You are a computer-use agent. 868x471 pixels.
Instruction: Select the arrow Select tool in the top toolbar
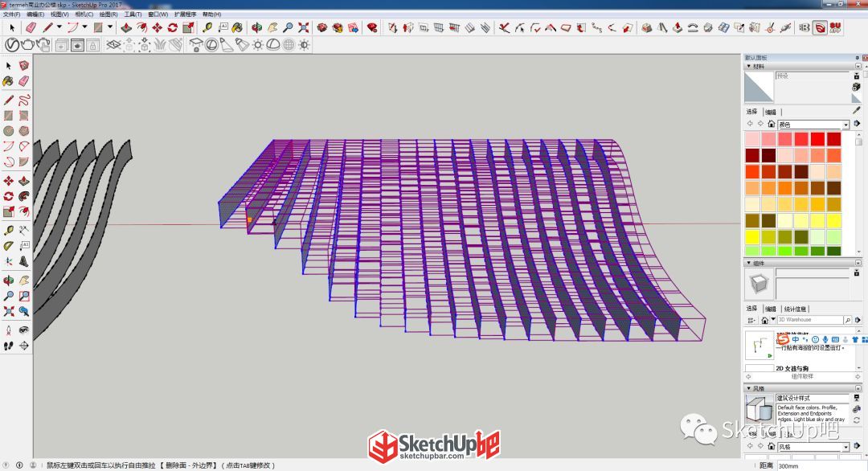click(12, 27)
